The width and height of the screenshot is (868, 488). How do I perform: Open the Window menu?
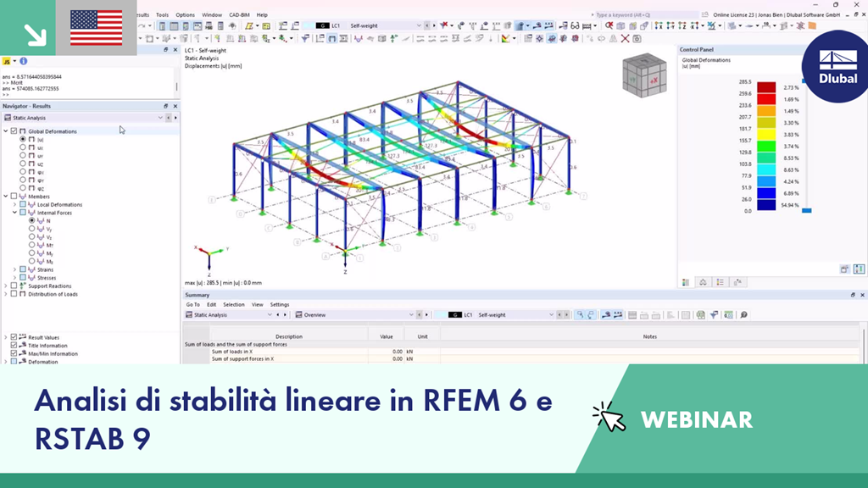click(211, 15)
